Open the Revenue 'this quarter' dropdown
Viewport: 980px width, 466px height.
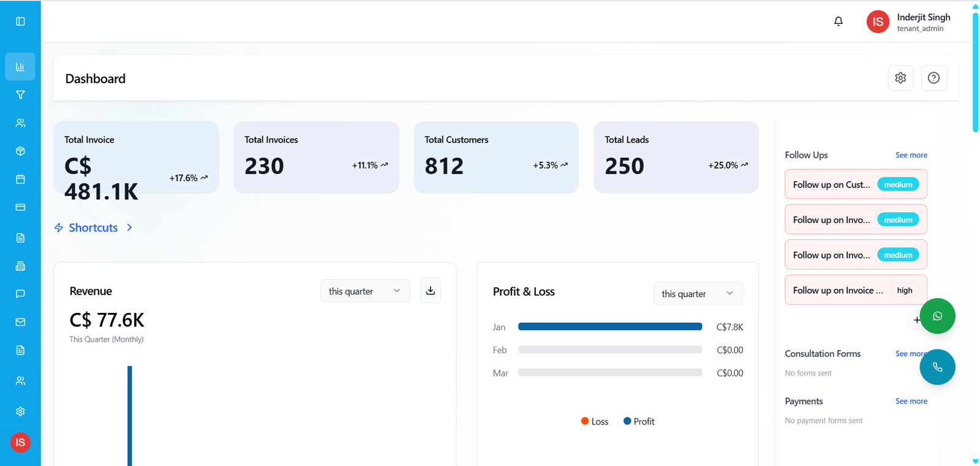click(x=364, y=291)
